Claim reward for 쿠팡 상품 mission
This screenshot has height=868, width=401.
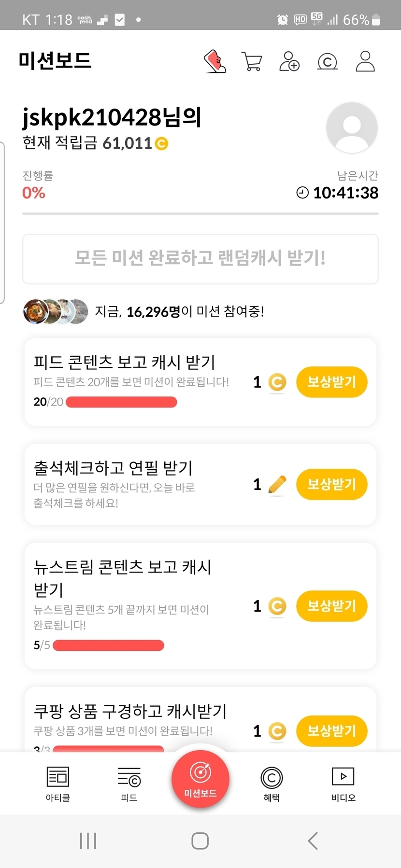click(331, 731)
